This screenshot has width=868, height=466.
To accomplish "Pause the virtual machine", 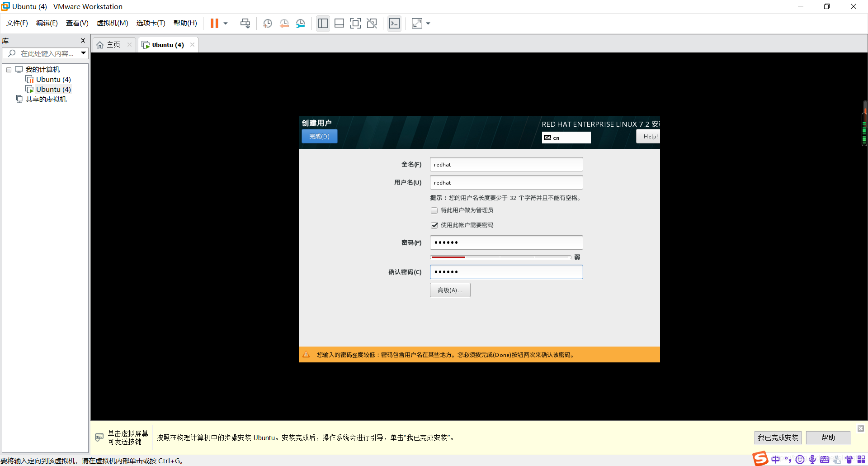I will 214,24.
